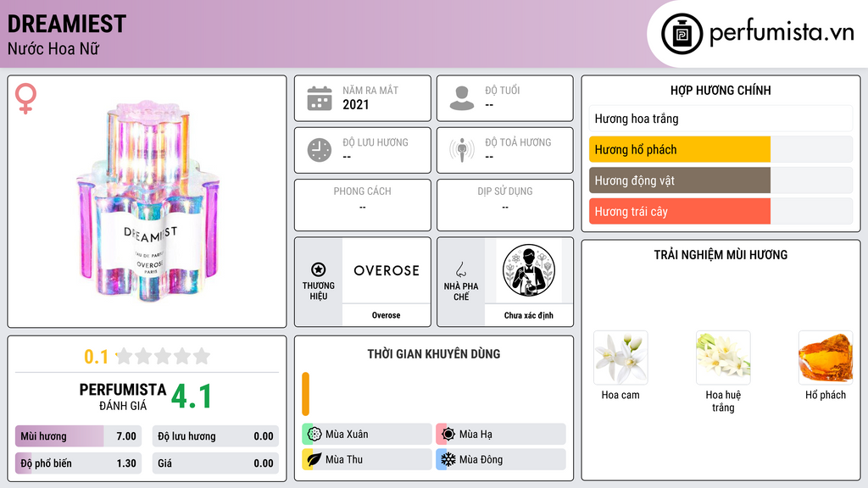This screenshot has width=868, height=488.
Task: Click the star badge icon above Thương hiệu
Action: coord(319,269)
